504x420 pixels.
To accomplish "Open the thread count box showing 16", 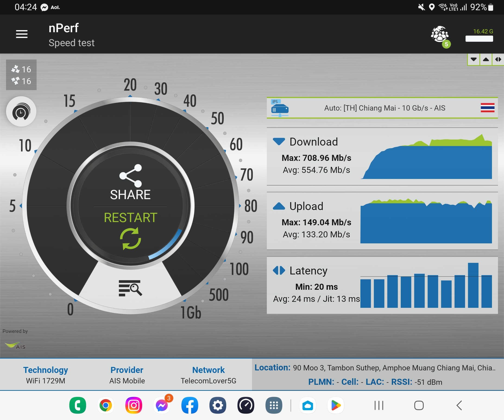I will 21,75.
